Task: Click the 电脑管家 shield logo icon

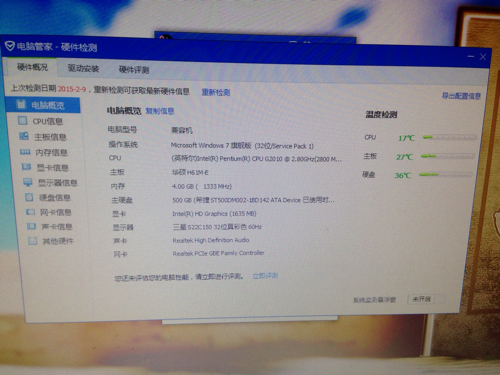Action: [10, 46]
